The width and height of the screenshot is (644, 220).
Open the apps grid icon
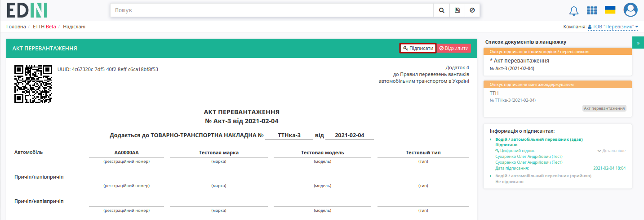pyautogui.click(x=592, y=10)
